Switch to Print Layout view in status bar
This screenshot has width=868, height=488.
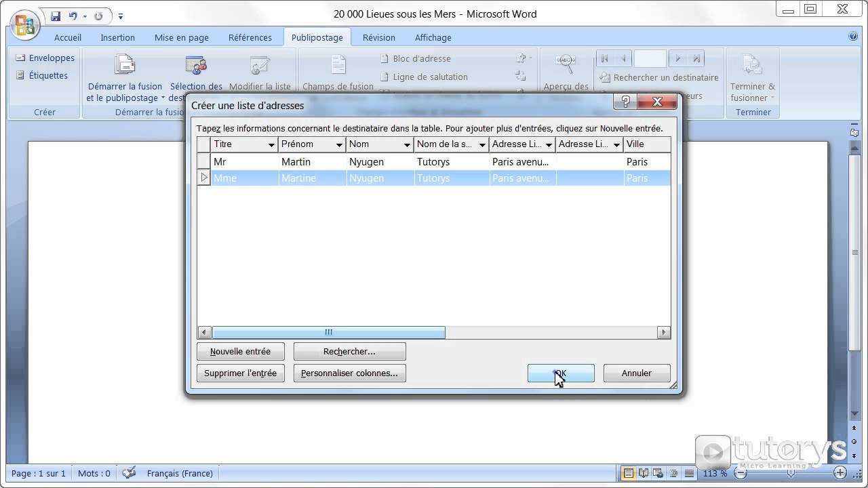(x=629, y=473)
